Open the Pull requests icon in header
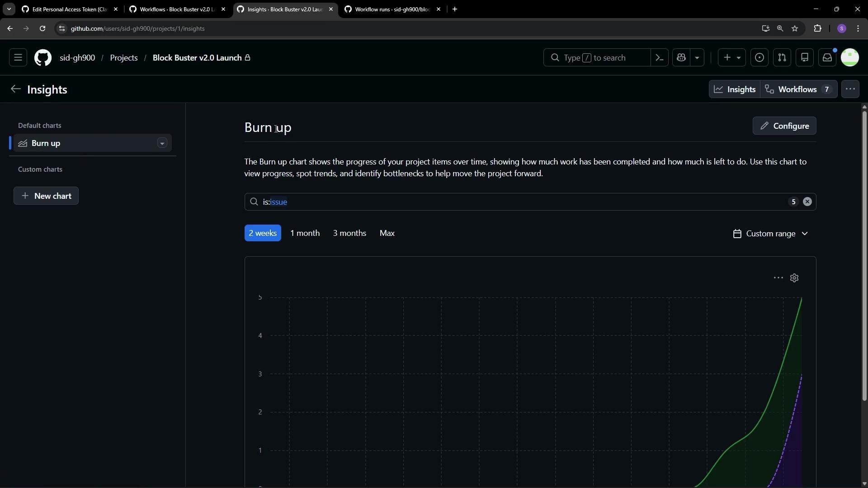868x488 pixels. (x=782, y=58)
